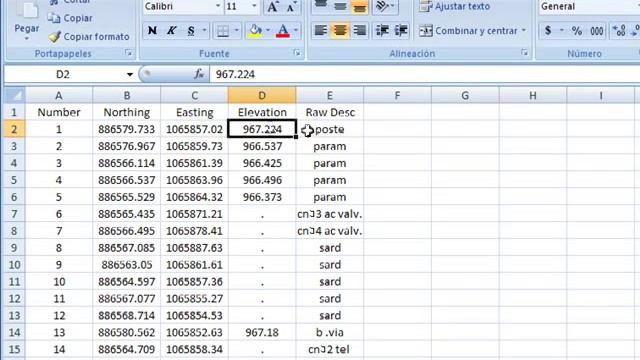This screenshot has width=640, height=360.
Task: Click formula bar showing 967.224
Action: click(424, 74)
